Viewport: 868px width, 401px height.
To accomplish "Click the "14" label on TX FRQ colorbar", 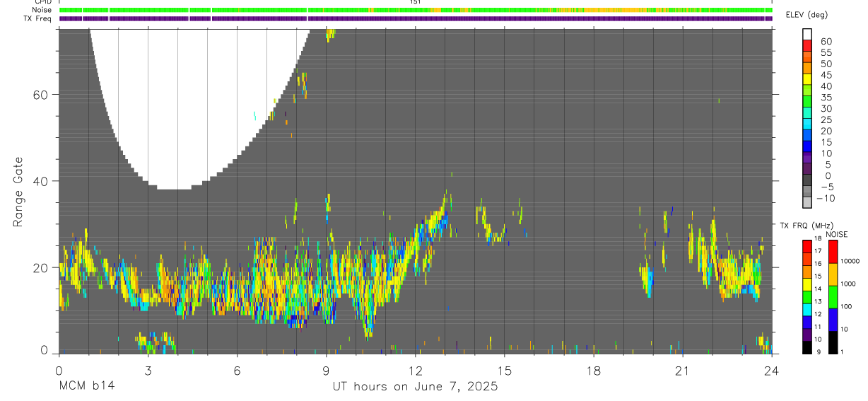I will coord(819,289).
